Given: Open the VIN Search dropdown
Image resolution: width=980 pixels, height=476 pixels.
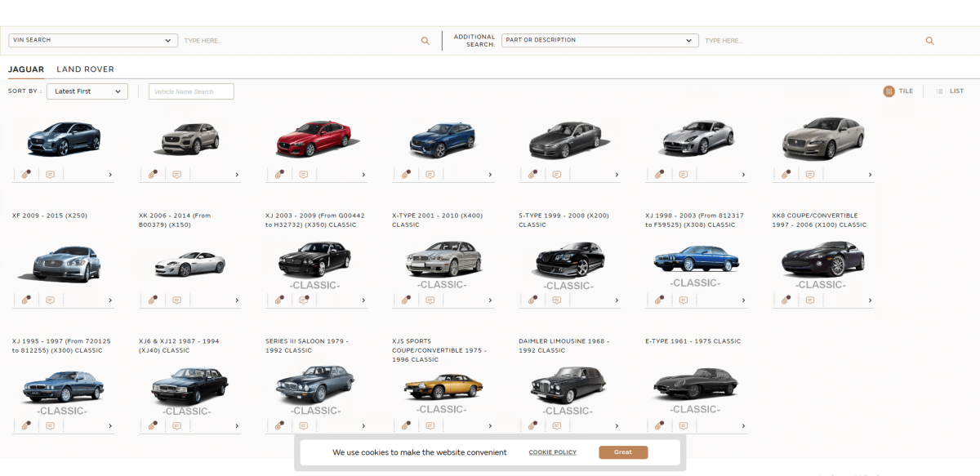Looking at the screenshot, I should pyautogui.click(x=93, y=40).
